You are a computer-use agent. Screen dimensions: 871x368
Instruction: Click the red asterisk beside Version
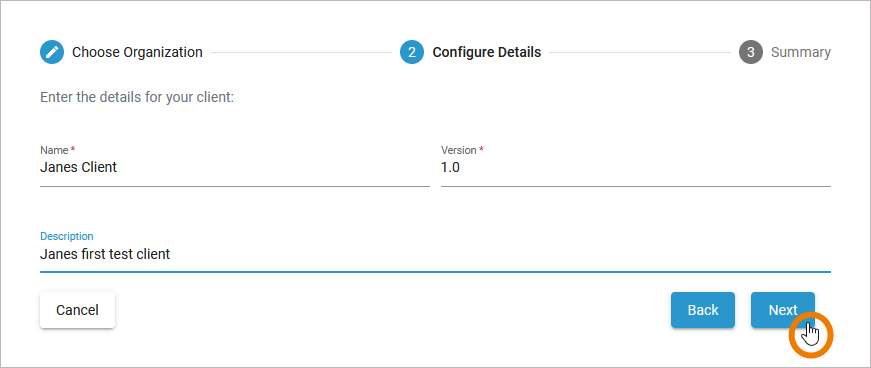tap(482, 150)
